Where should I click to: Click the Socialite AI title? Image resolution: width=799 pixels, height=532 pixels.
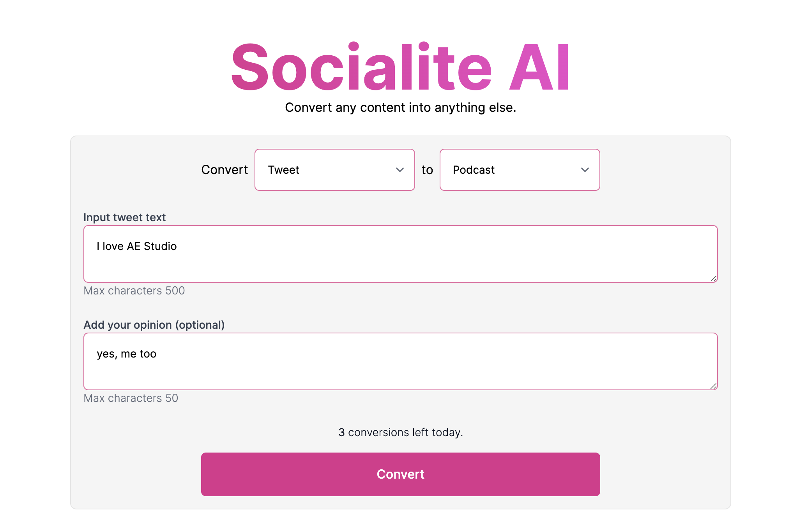[399, 67]
